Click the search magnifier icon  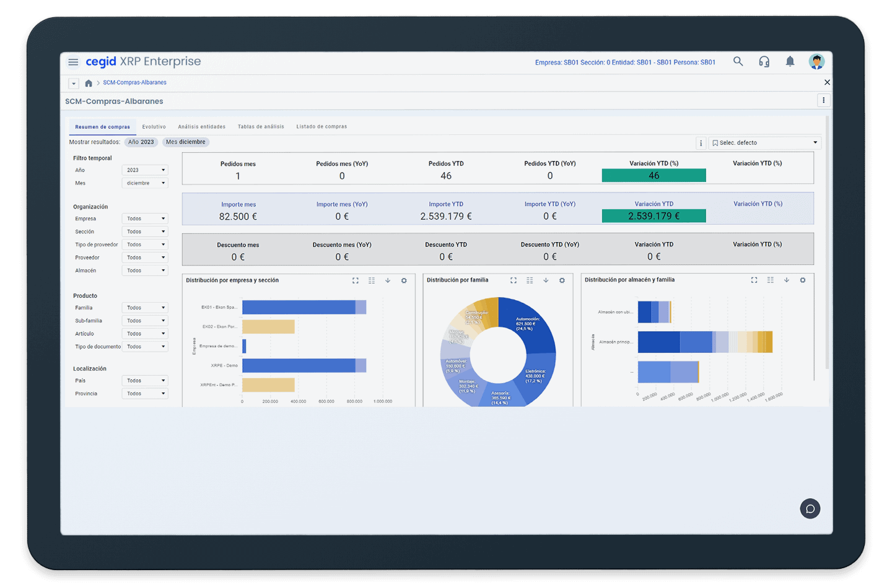[x=738, y=61]
